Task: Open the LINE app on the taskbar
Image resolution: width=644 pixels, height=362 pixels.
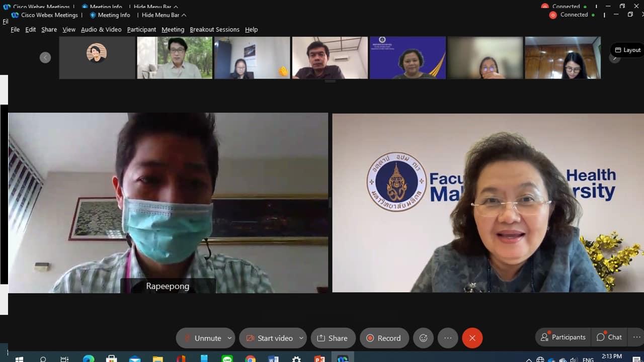Action: (227, 358)
